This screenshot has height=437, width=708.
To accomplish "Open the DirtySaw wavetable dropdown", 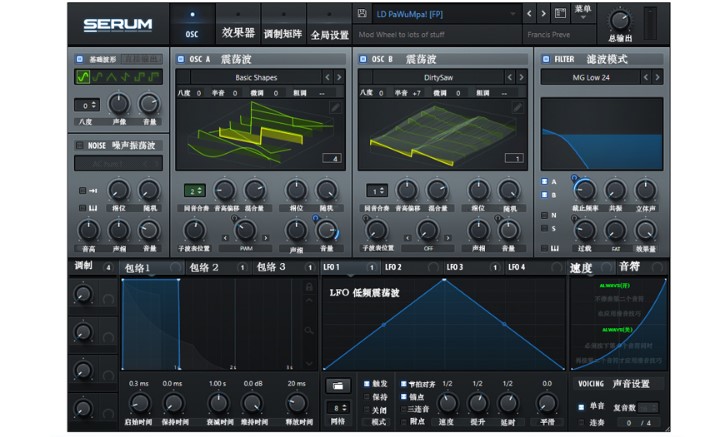I will tap(438, 78).
